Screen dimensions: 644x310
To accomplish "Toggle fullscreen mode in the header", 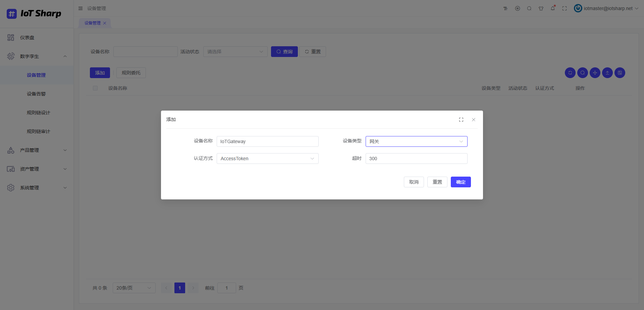I will [x=564, y=8].
